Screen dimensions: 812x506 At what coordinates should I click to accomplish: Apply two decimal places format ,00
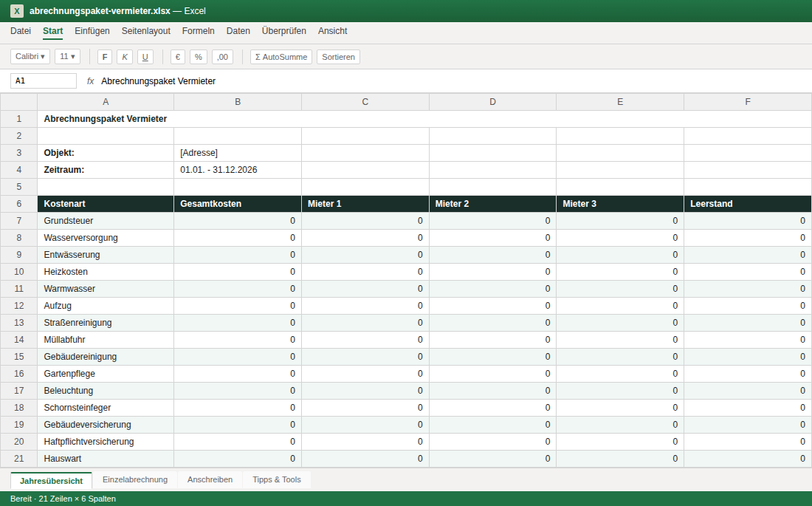pyautogui.click(x=223, y=57)
